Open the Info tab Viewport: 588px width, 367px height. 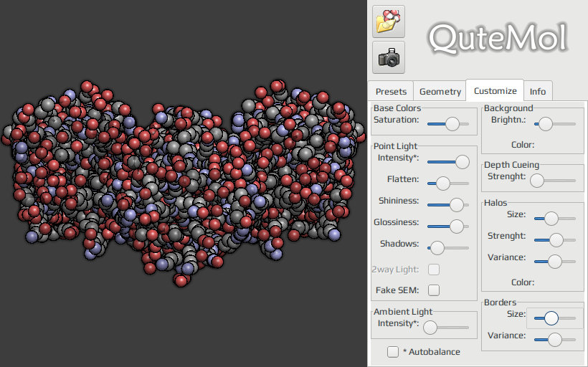coord(537,91)
